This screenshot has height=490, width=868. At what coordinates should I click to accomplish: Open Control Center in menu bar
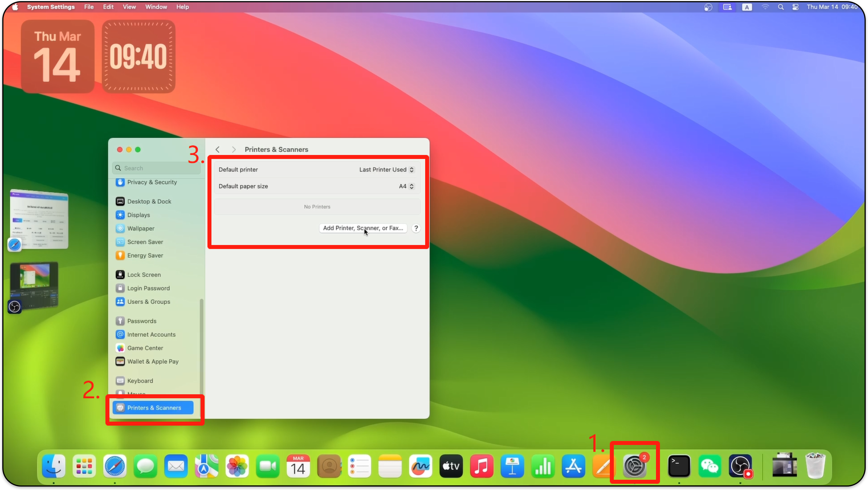795,7
